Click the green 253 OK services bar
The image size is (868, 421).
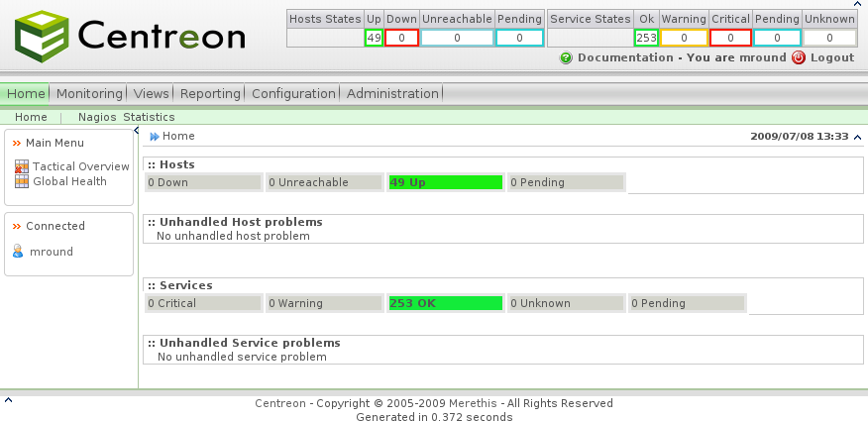[x=446, y=303]
